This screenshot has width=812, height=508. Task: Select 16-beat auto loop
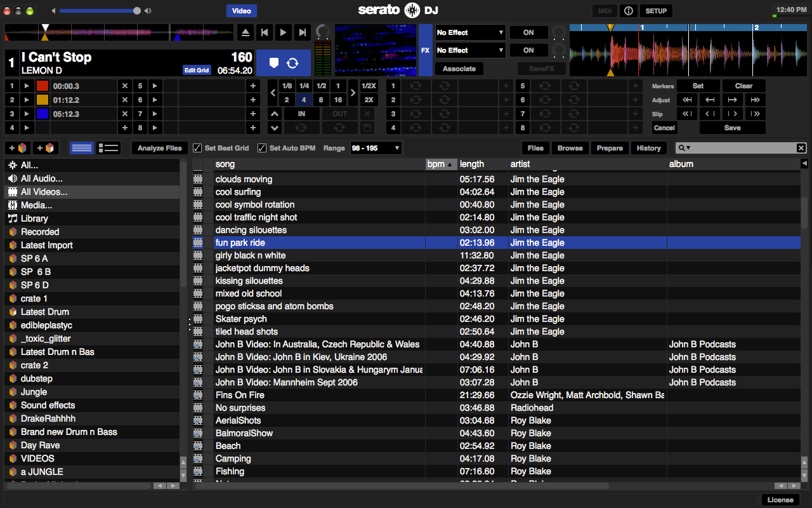pos(338,100)
